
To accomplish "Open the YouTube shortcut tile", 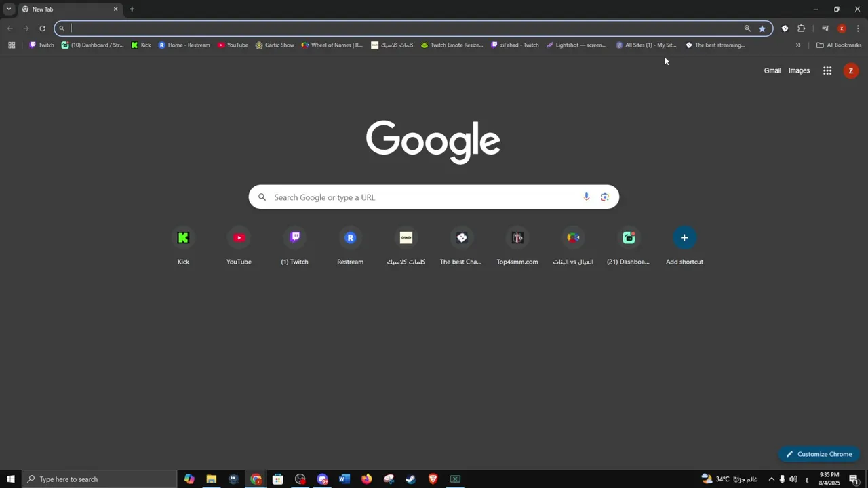I will [x=239, y=246].
